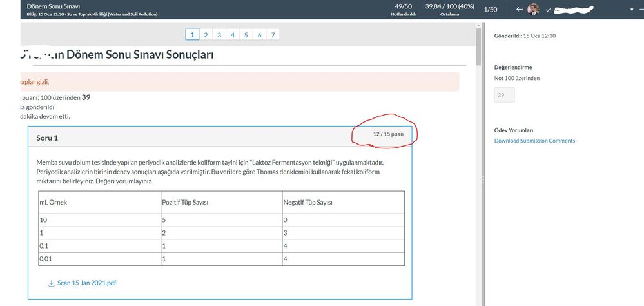
Task: Click Download Submission Comments link
Action: click(x=534, y=141)
